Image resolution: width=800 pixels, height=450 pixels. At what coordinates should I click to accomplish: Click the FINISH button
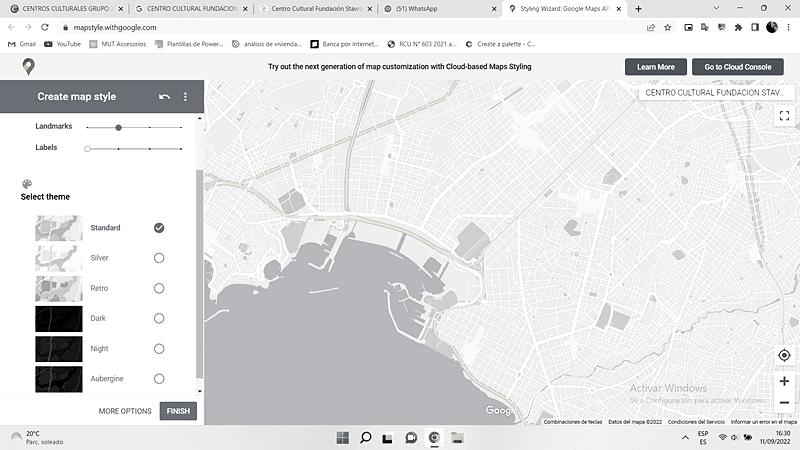coord(178,411)
